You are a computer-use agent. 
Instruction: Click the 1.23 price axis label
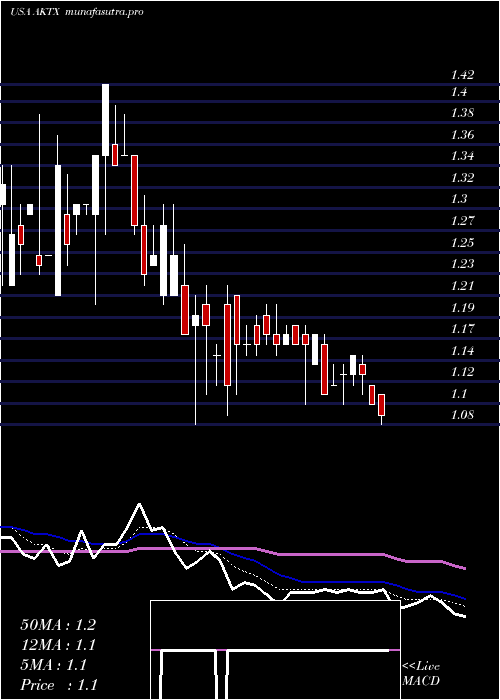pos(461,263)
